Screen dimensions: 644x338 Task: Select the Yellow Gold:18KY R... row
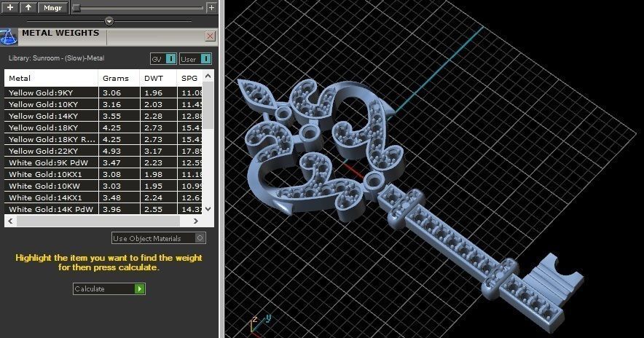[x=103, y=139]
